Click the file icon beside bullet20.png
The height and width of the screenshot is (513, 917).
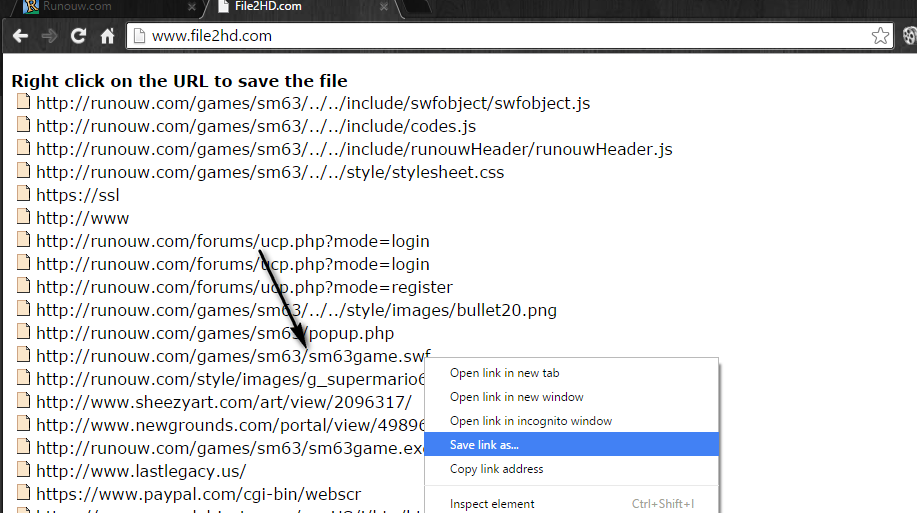pyautogui.click(x=23, y=308)
